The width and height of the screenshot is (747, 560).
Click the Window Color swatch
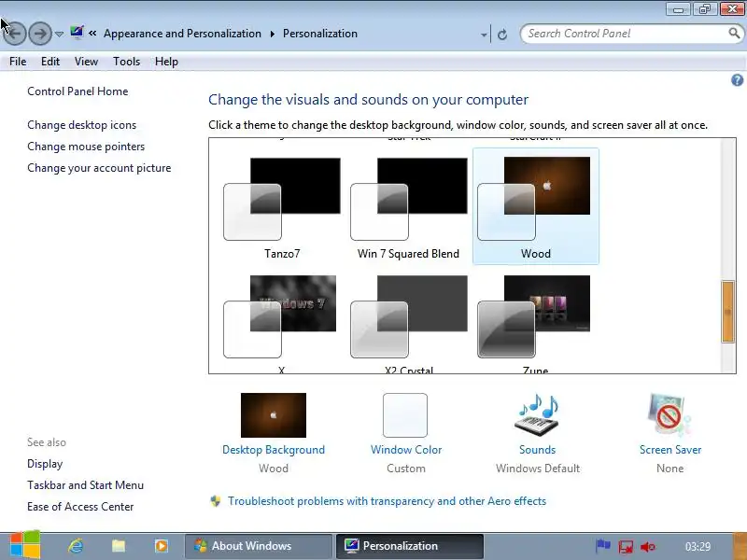[x=405, y=414]
